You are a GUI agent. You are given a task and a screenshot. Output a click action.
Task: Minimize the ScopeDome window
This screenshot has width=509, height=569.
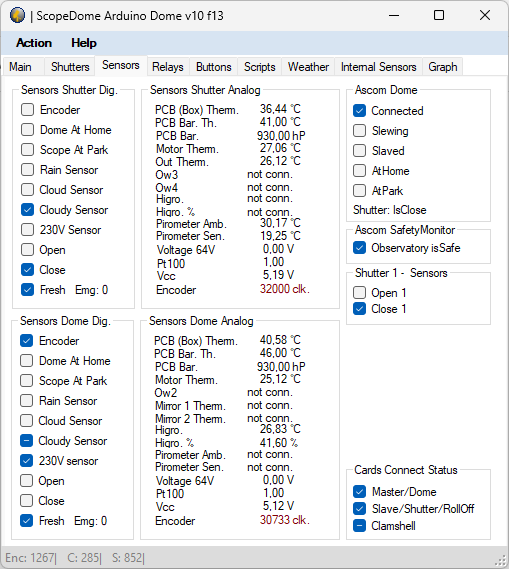coord(394,16)
